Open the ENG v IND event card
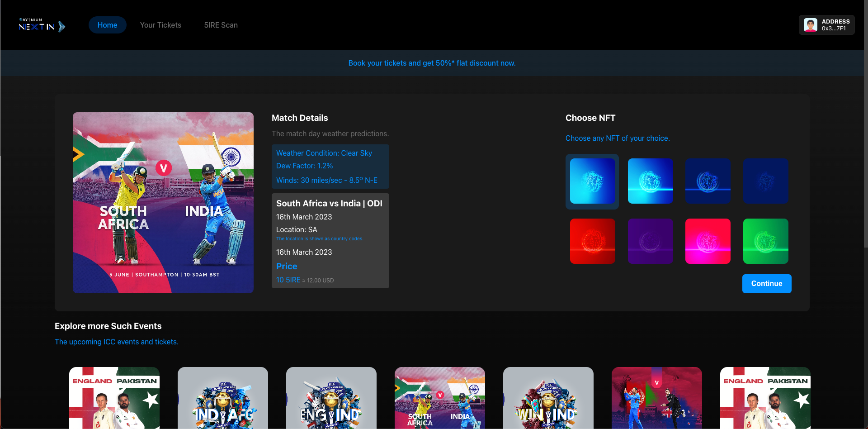Image resolution: width=868 pixels, height=429 pixels. [331, 398]
